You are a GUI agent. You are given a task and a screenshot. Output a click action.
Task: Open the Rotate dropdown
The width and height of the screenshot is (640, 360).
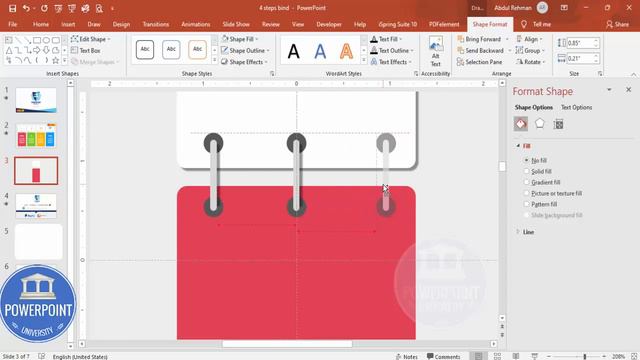(531, 62)
